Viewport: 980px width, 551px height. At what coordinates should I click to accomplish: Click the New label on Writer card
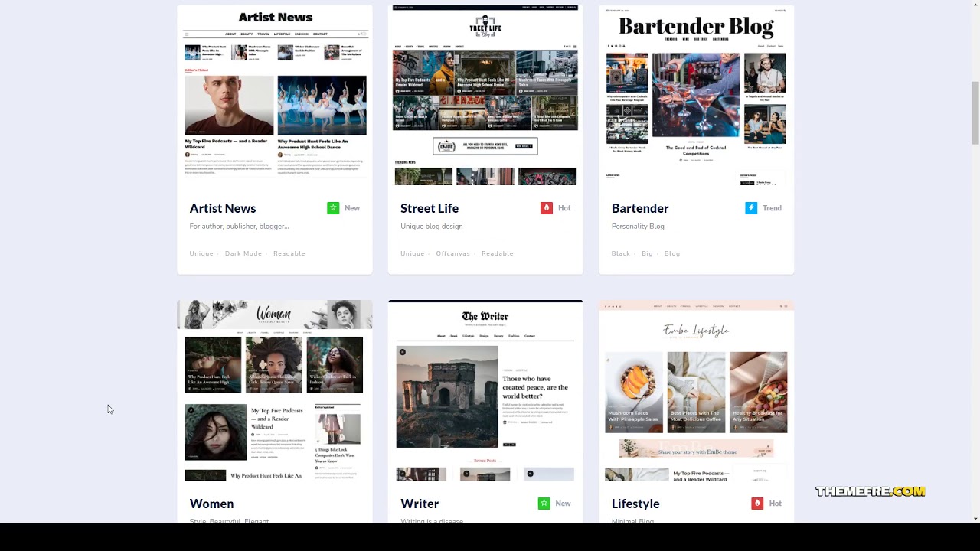[563, 504]
